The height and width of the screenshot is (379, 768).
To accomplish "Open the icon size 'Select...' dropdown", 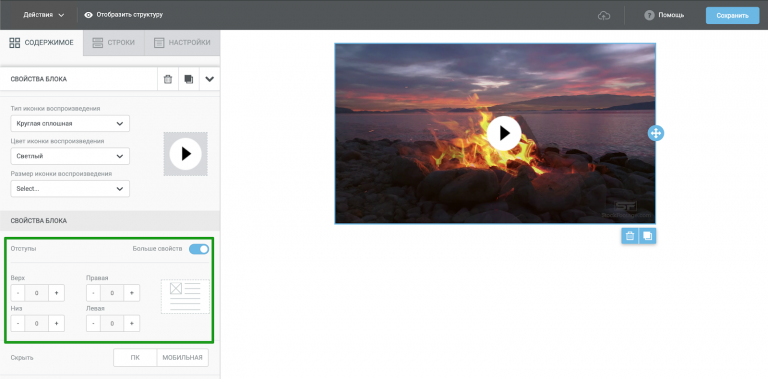I will coord(70,189).
